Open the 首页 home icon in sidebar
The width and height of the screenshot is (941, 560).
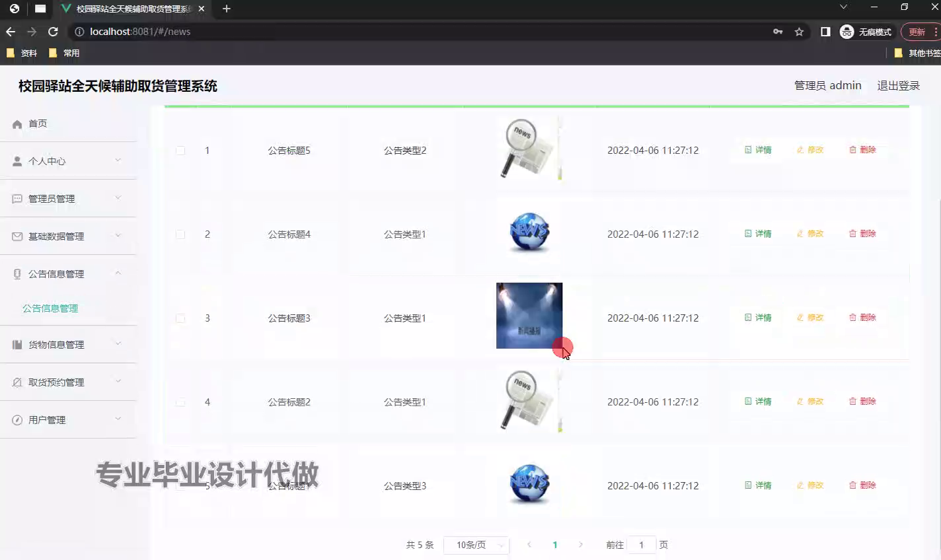(x=17, y=124)
